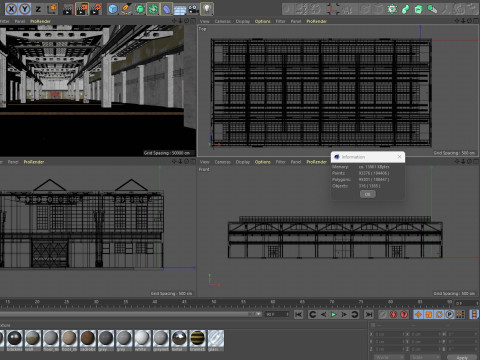Click the Light bulb icon
The height and width of the screenshot is (360, 480).
point(207,9)
